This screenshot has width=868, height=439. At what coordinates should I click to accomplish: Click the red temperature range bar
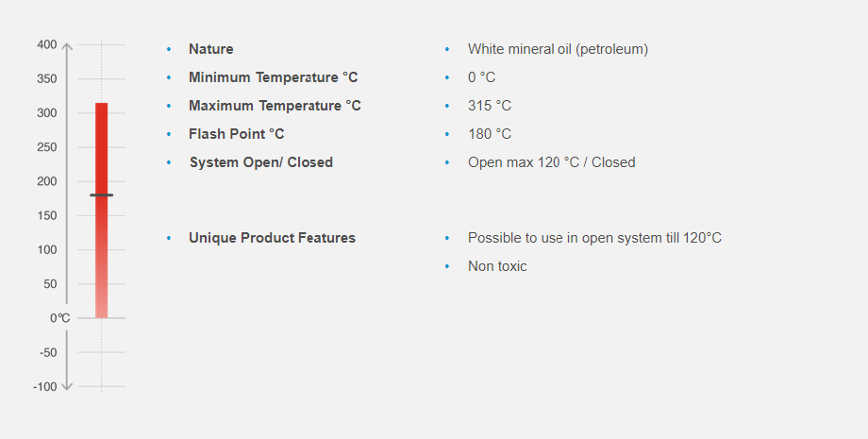click(x=101, y=245)
